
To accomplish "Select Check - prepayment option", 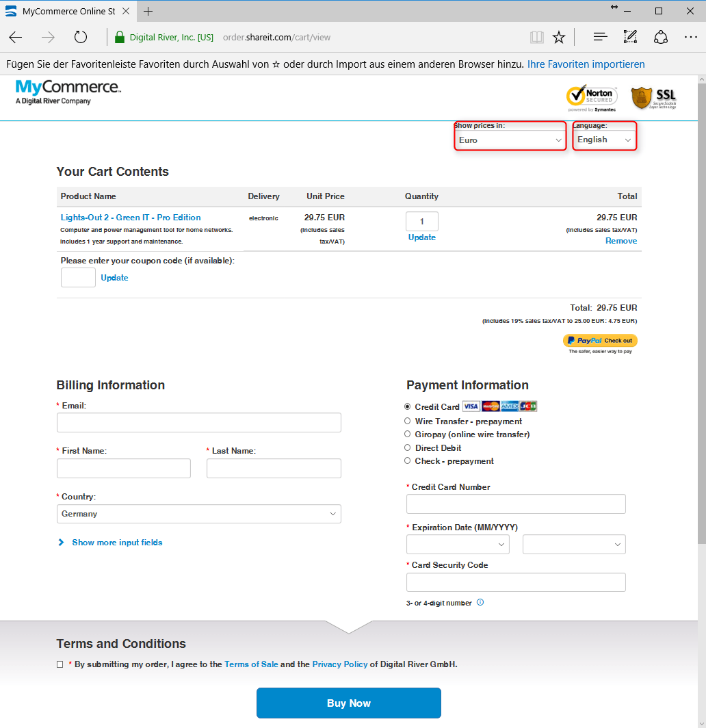I will (x=408, y=460).
